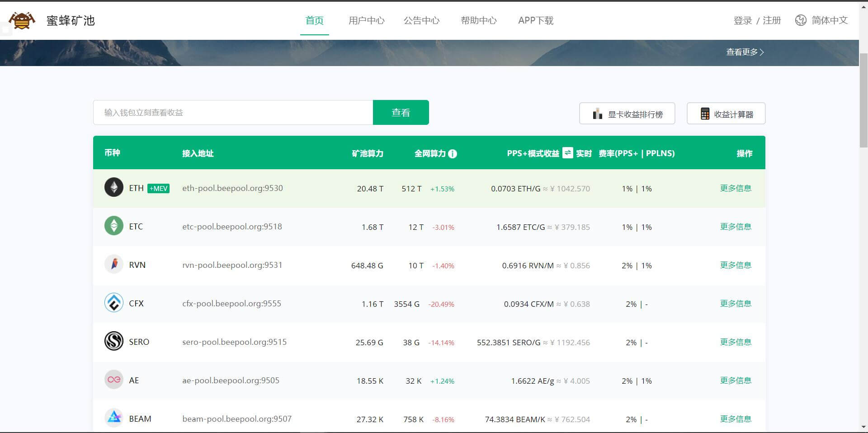The height and width of the screenshot is (433, 868).
Task: Open 更多信息 for RVN row
Action: (x=736, y=265)
